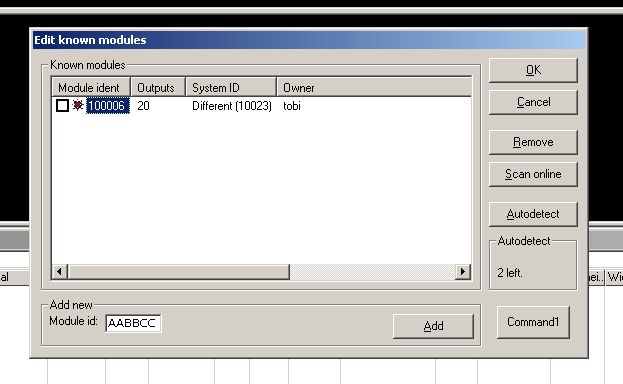The width and height of the screenshot is (623, 384).
Task: Click the red bug icon beside 100006
Action: 78,105
